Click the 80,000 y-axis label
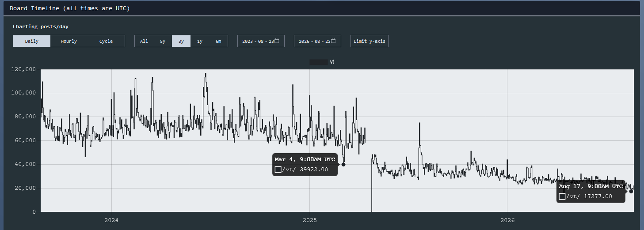This screenshot has height=230, width=644. [26, 117]
